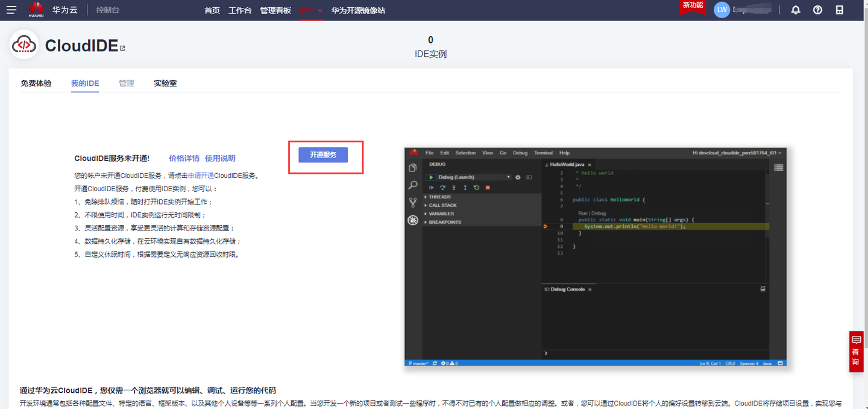Click the green Restart debug icon
Viewport: 868px width, 409px height.
pyautogui.click(x=476, y=188)
